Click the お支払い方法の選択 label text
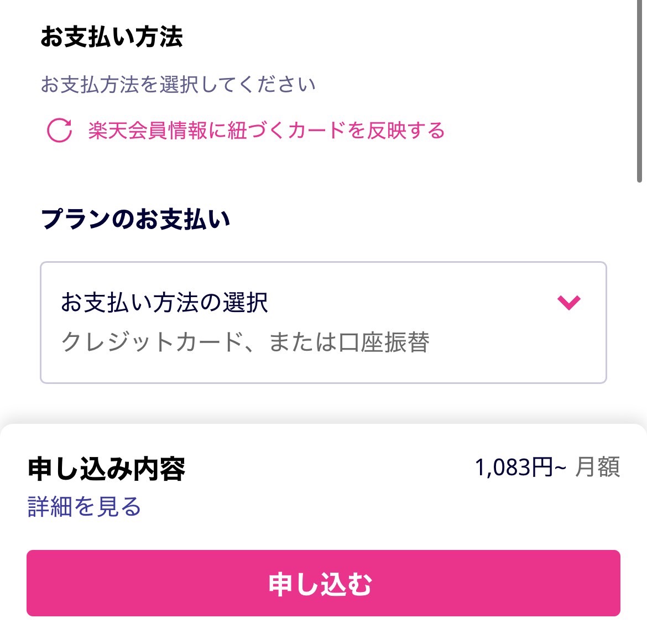This screenshot has height=644, width=647. (164, 303)
